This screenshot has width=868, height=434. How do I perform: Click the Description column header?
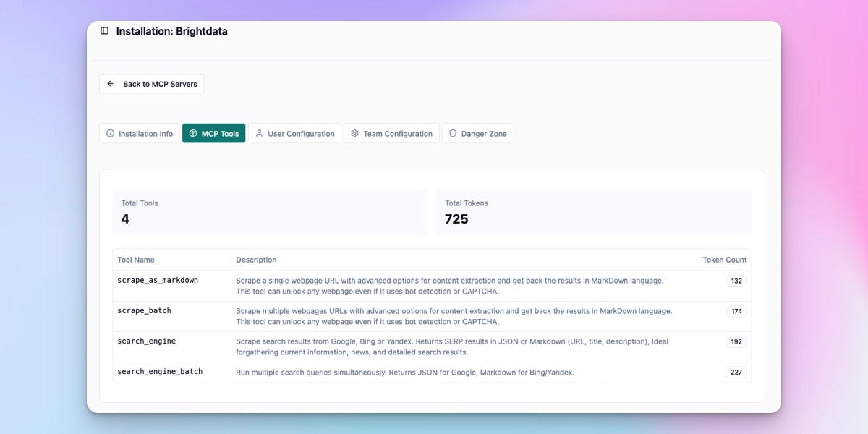[256, 260]
